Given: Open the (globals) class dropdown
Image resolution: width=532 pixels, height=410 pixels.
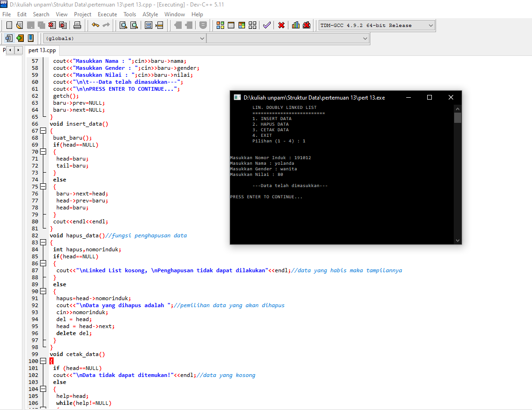Looking at the screenshot, I should [124, 38].
